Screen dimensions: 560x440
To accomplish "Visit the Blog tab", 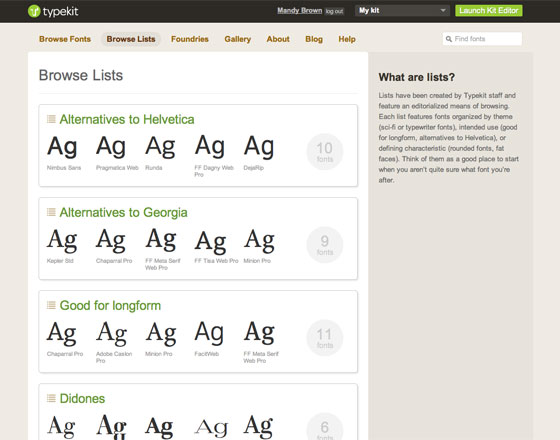I will (314, 39).
